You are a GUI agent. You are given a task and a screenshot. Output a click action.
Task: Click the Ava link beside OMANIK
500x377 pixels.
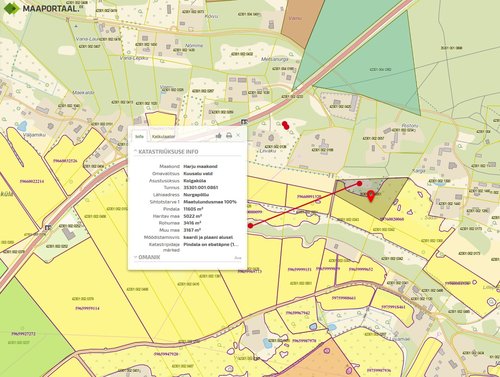[238, 258]
